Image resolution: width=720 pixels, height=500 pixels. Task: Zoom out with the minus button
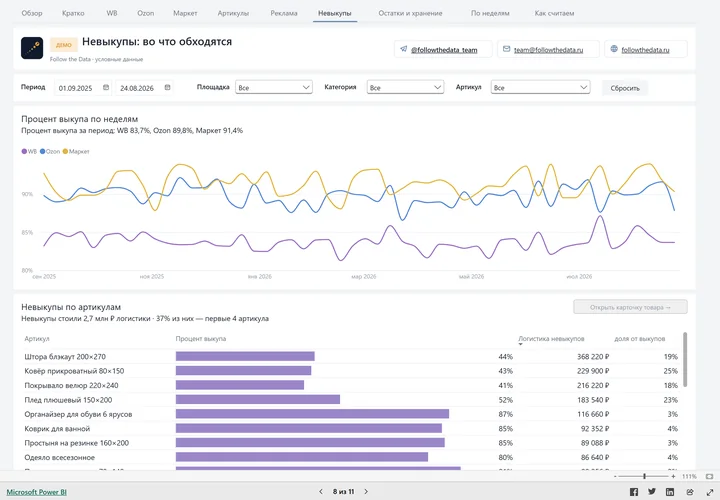pyautogui.click(x=615, y=477)
